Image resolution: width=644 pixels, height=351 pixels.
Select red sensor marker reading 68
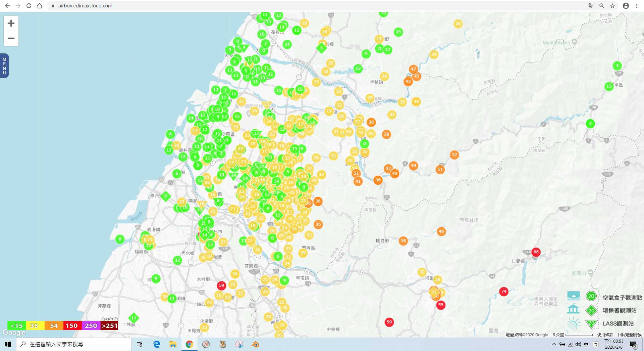click(536, 252)
